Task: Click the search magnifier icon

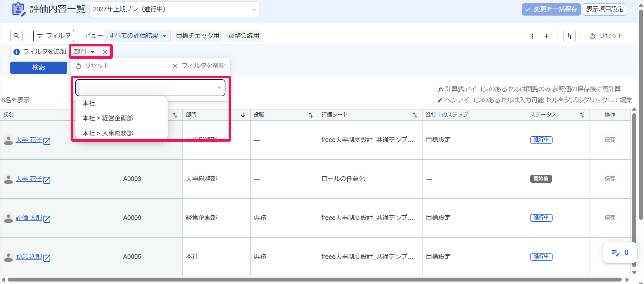Action: [16, 36]
